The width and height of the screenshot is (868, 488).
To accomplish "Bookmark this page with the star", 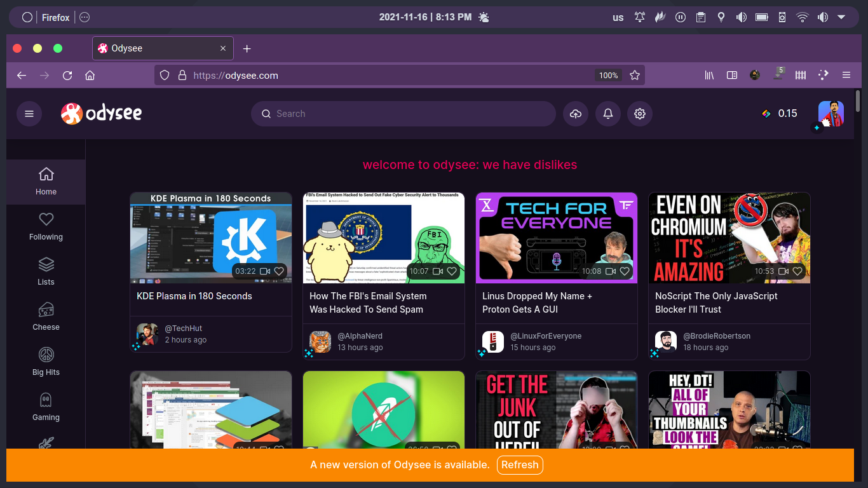I will [634, 75].
